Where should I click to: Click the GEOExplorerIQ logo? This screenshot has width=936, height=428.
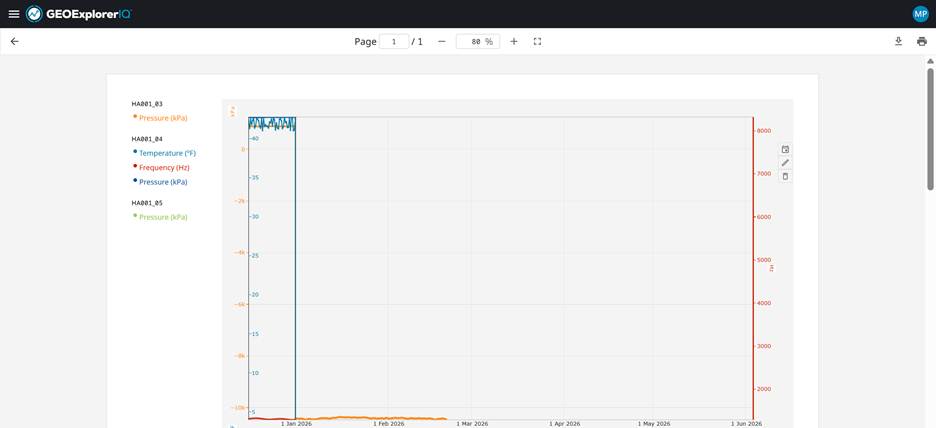pos(79,14)
